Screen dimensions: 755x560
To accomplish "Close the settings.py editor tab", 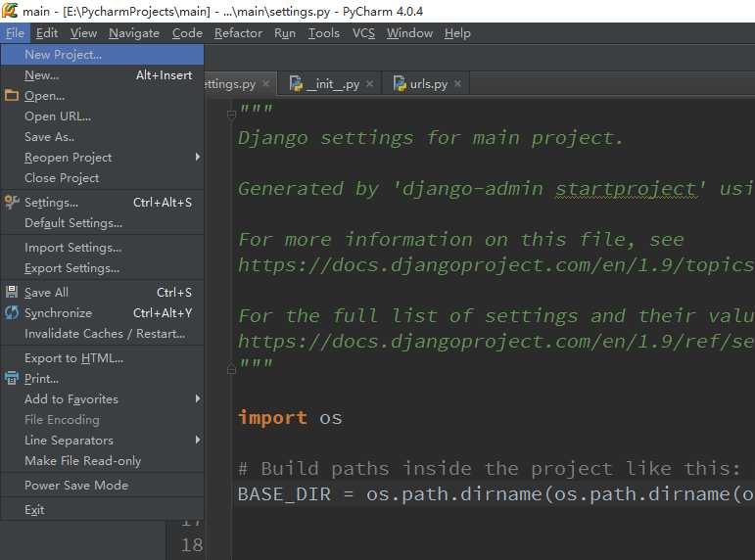I will pos(265,84).
